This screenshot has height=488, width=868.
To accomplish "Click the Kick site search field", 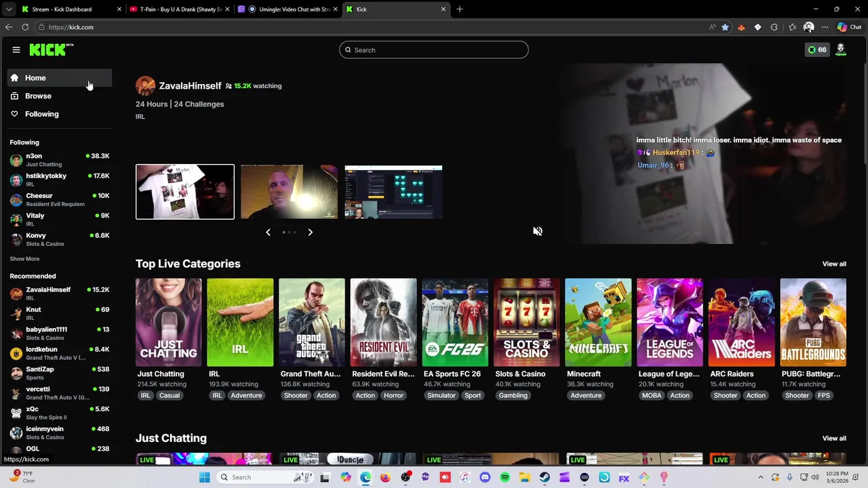I will coord(434,49).
